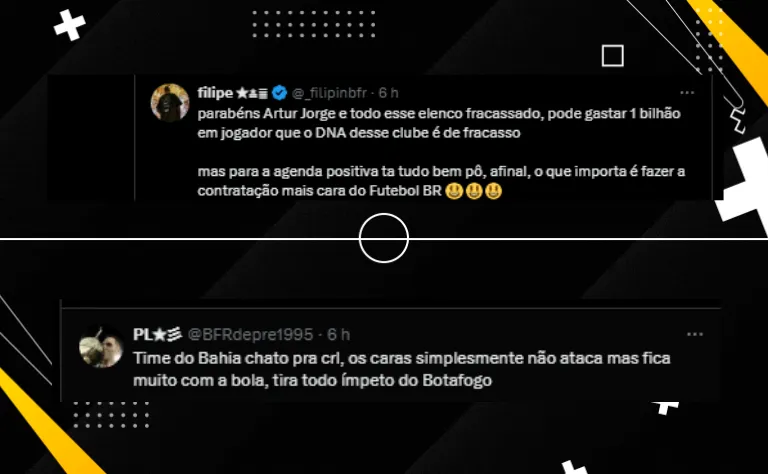This screenshot has width=768, height=474.
Task: Click the tweet text about Artur Jorge
Action: pyautogui.click(x=441, y=152)
